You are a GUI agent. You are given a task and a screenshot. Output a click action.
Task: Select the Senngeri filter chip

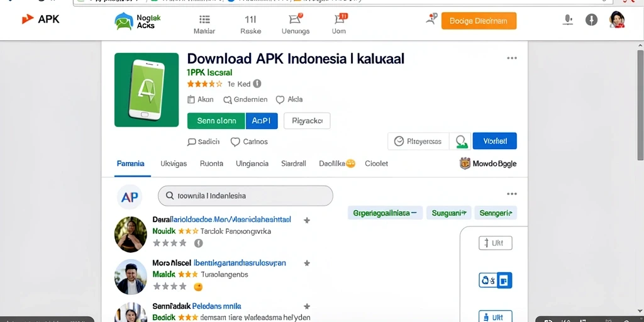496,213
